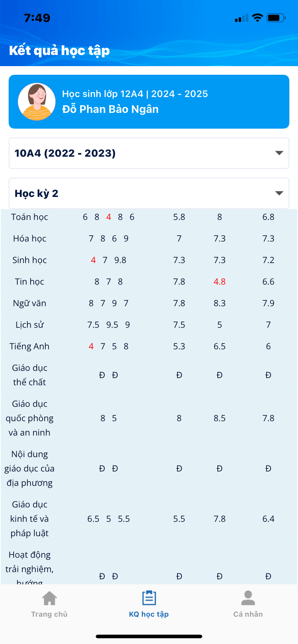
Task: Tap the Kết quả học tập header title
Action: coord(59,51)
